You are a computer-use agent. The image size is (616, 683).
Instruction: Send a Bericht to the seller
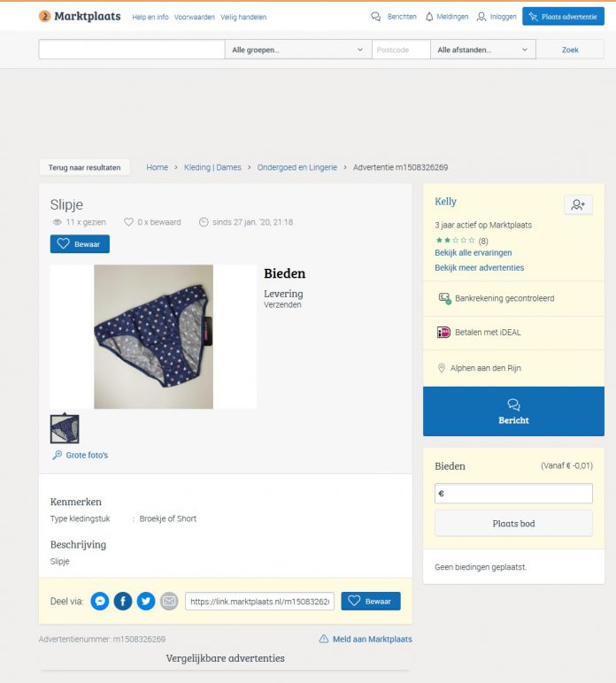click(513, 411)
